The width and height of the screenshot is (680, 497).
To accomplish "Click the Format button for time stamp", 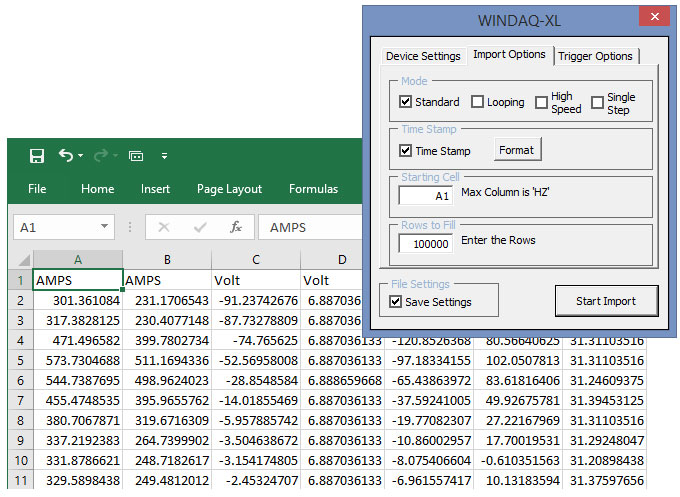I will tap(517, 150).
